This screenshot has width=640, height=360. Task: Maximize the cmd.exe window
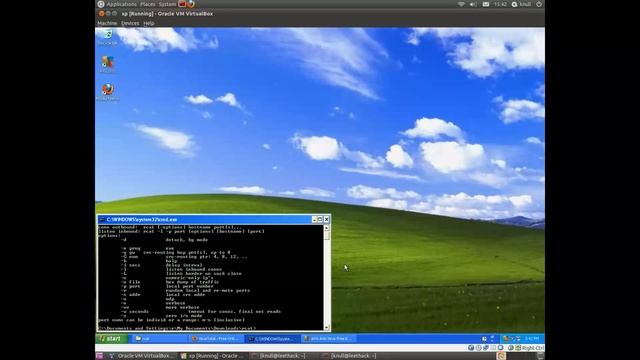[x=320, y=220]
